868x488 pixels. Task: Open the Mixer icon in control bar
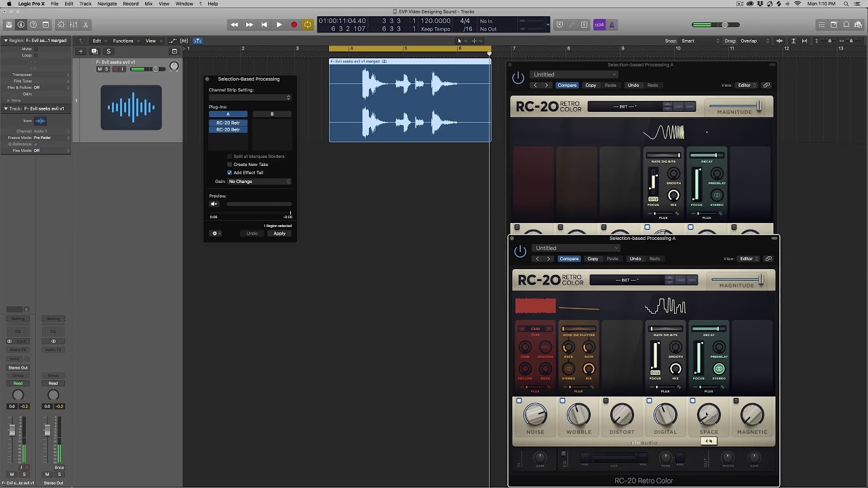tap(73, 25)
